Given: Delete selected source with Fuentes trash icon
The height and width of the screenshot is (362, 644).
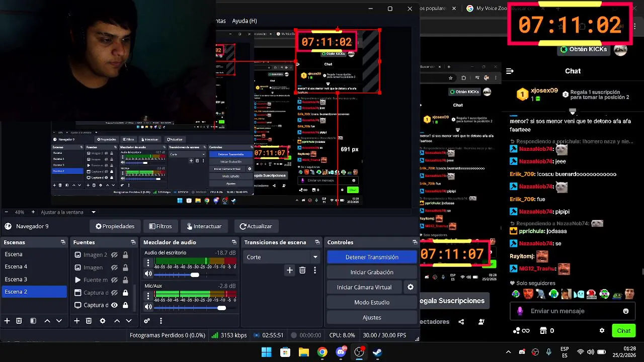Looking at the screenshot, I should tap(89, 321).
